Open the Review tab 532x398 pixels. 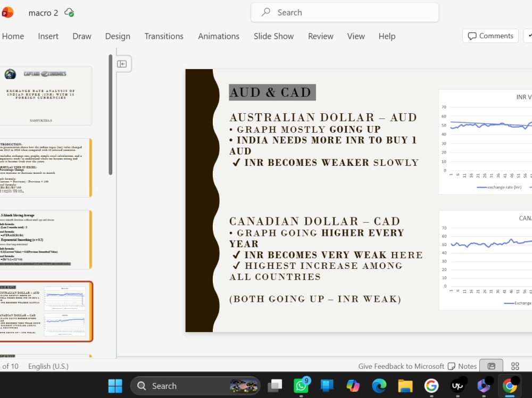(321, 36)
